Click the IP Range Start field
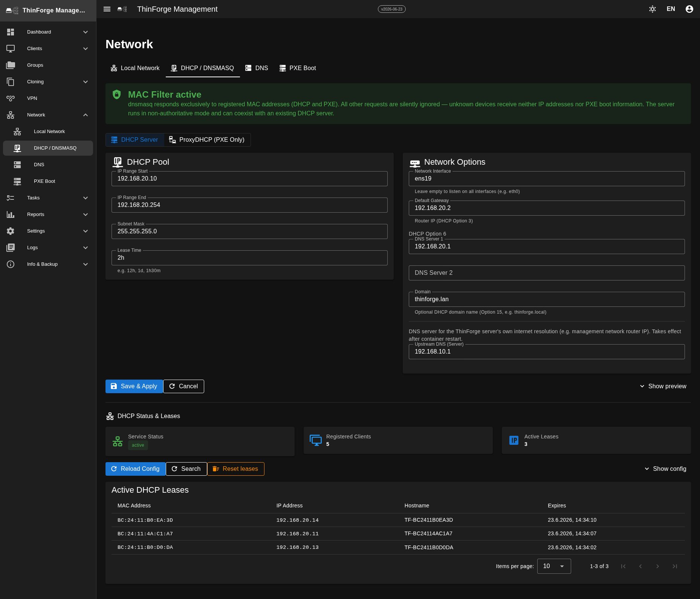Viewport: 700px width, 599px height. point(249,179)
